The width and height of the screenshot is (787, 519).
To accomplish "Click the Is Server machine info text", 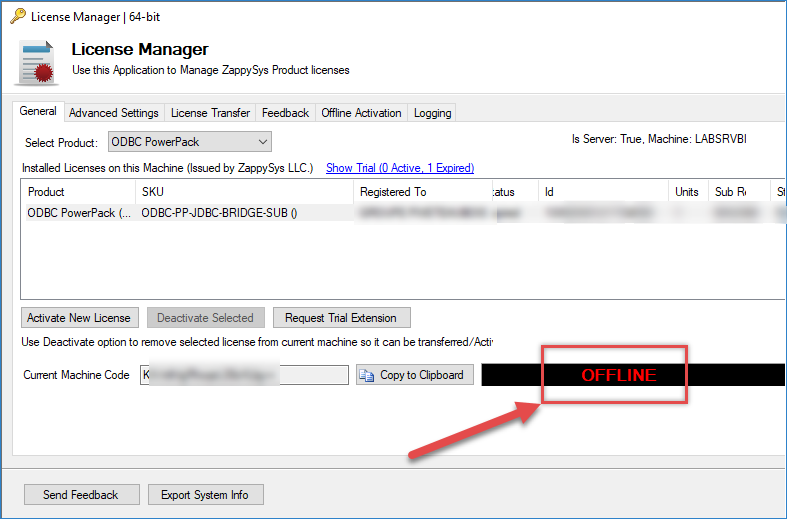I will click(659, 139).
